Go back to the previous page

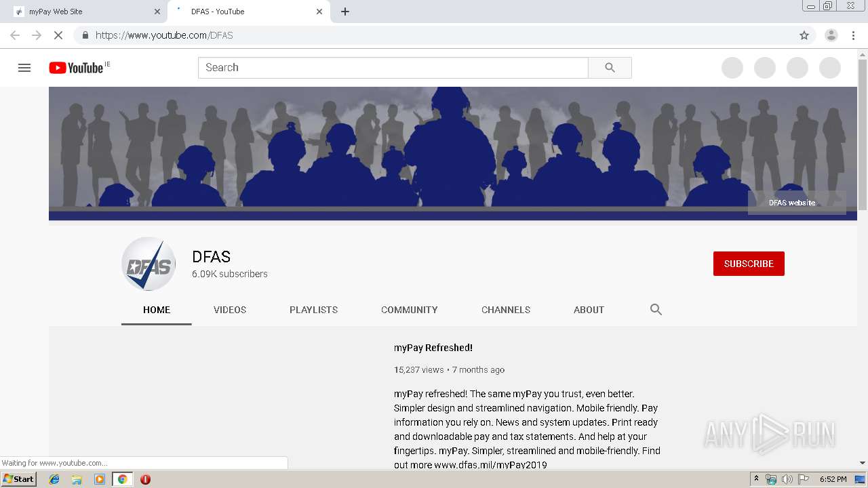pyautogui.click(x=15, y=35)
